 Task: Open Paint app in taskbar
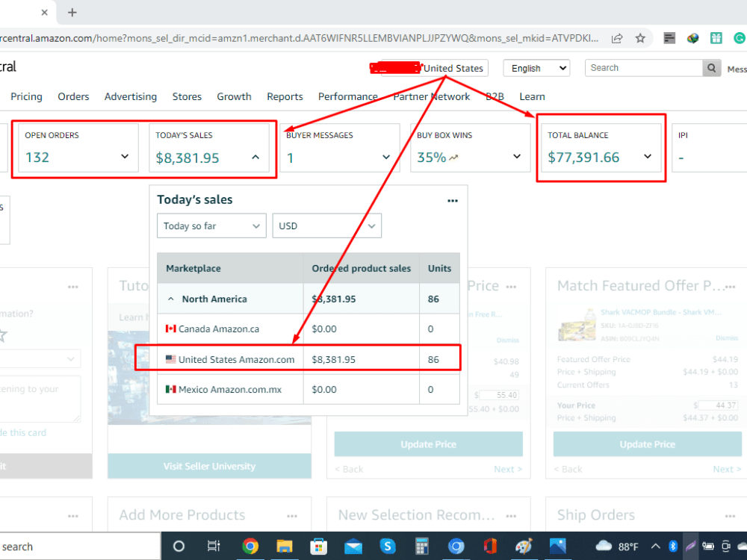[x=524, y=547]
